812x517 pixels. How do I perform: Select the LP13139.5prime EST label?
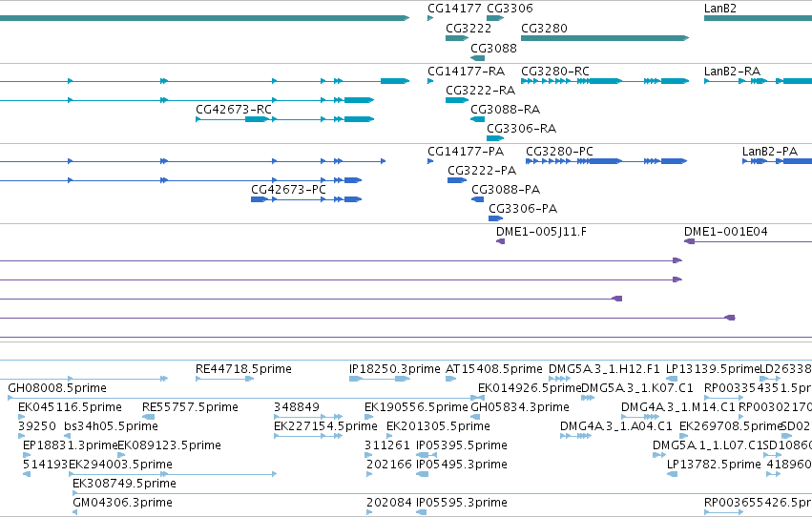pos(713,369)
